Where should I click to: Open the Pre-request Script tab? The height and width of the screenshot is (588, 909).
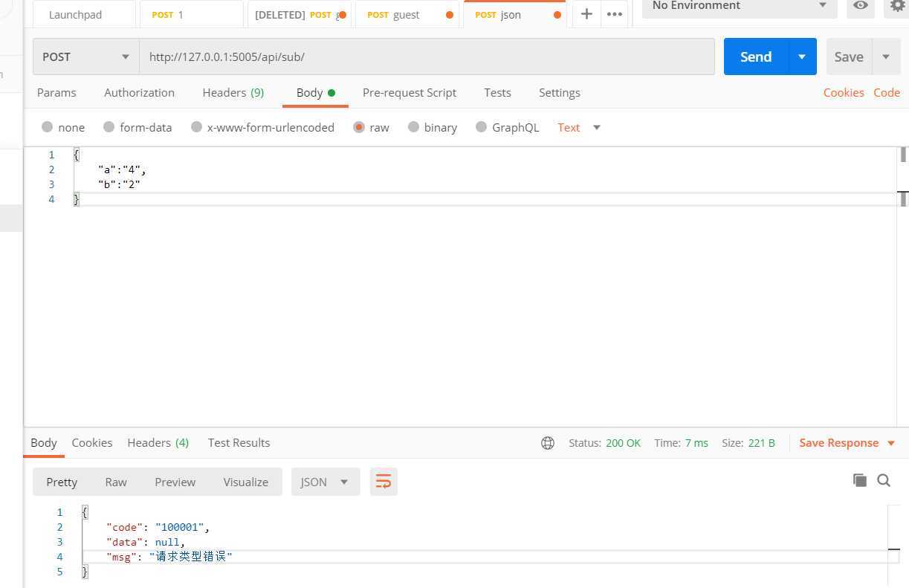coord(410,93)
